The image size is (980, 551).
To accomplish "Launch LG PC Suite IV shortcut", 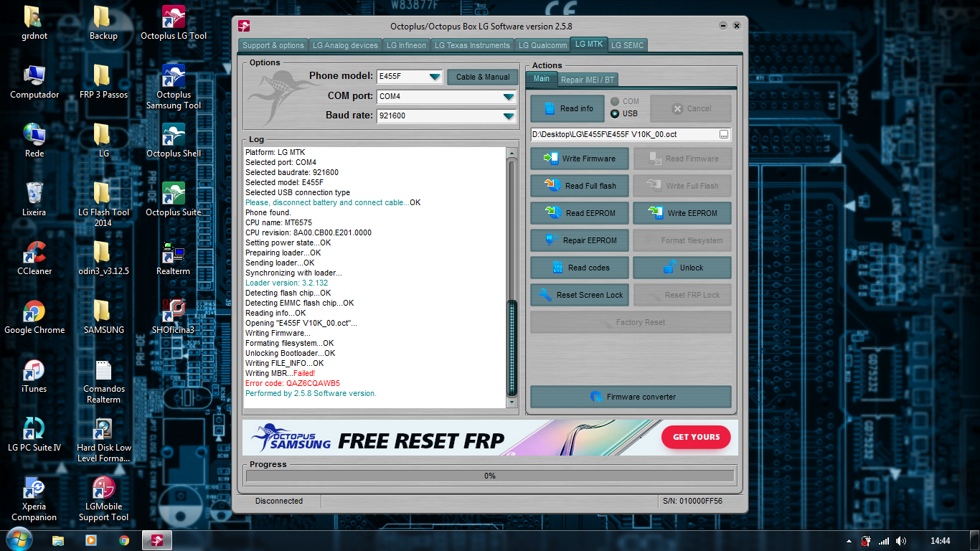I will click(x=34, y=434).
